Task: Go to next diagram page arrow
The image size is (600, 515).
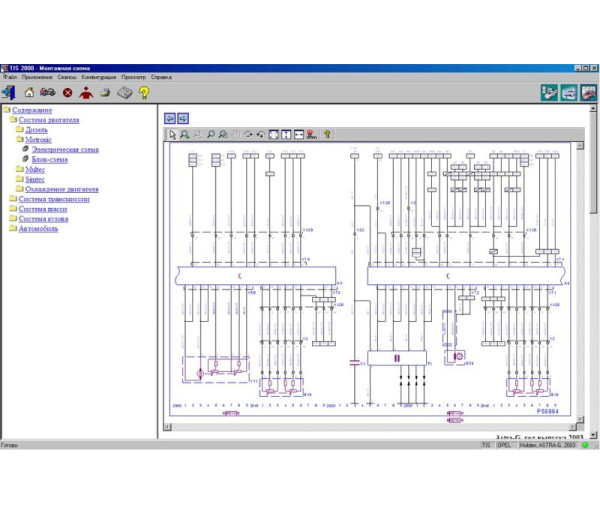Action: click(183, 118)
